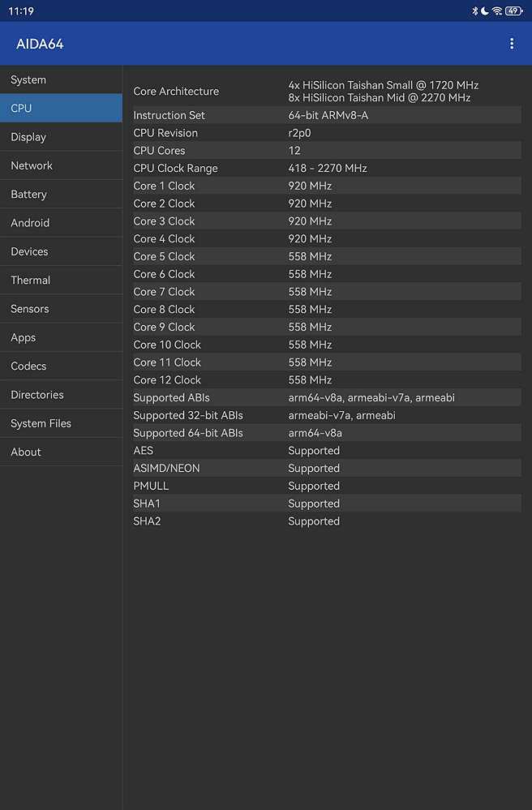
Task: Switch to the Display section
Action: click(x=61, y=137)
